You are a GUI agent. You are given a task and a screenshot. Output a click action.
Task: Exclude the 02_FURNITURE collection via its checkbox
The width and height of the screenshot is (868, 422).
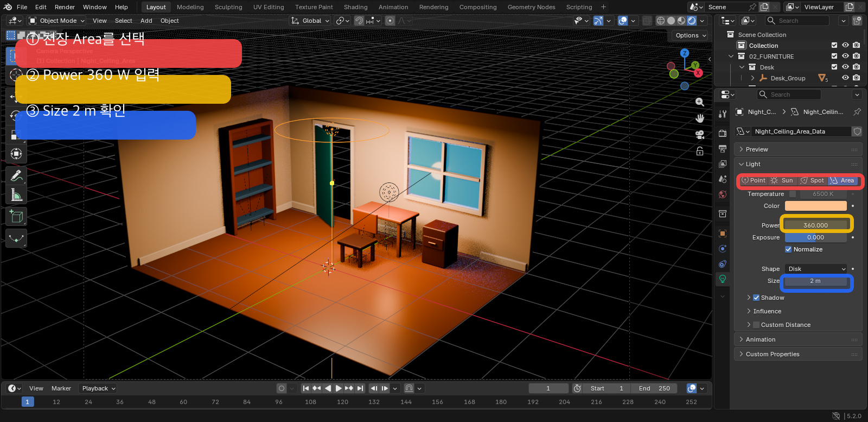(x=834, y=56)
